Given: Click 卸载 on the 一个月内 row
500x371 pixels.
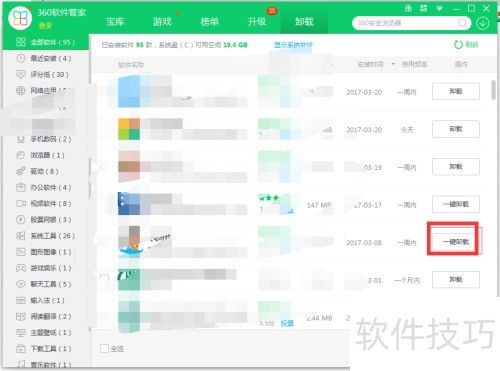Looking at the screenshot, I should point(456,280).
